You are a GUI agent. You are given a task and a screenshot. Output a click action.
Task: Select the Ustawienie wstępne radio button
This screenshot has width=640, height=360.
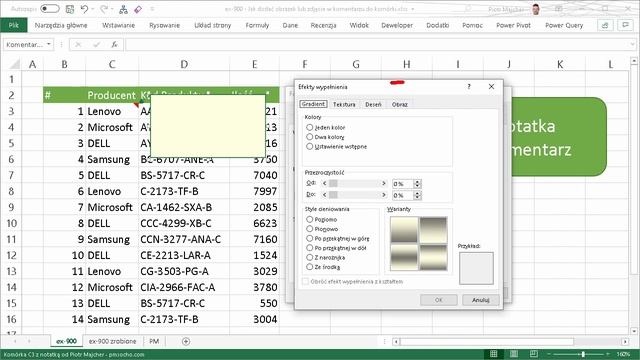[310, 146]
